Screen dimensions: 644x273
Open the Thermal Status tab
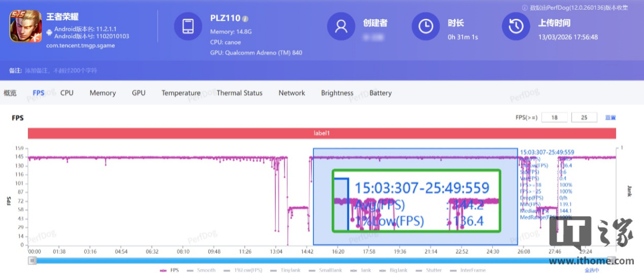pos(239,93)
